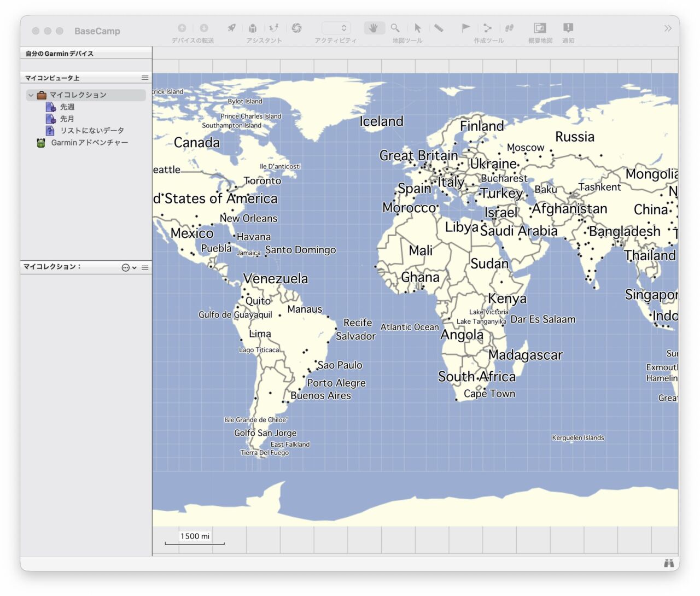This screenshot has width=700, height=596.
Task: Pick the ruler measure tool
Action: click(439, 28)
